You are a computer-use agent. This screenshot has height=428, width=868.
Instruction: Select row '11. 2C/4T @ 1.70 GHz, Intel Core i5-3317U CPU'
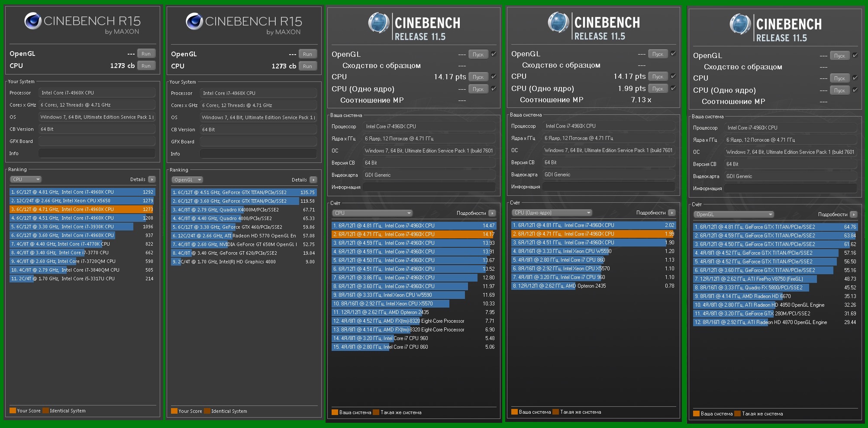pos(82,279)
